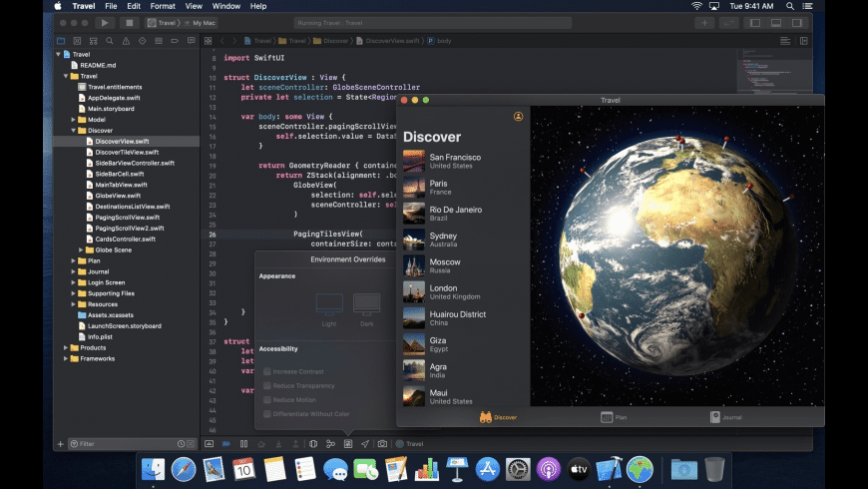Enable the Increase Contrast checkbox
Viewport: 868px width, 489px height.
[x=266, y=370]
